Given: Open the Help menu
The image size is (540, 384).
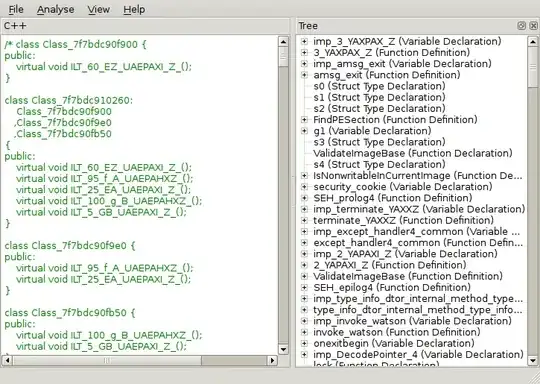Looking at the screenshot, I should [134, 9].
